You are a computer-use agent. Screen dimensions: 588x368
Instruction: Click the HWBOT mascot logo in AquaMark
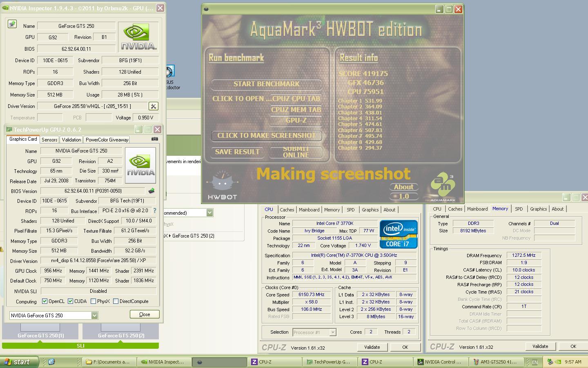223,185
